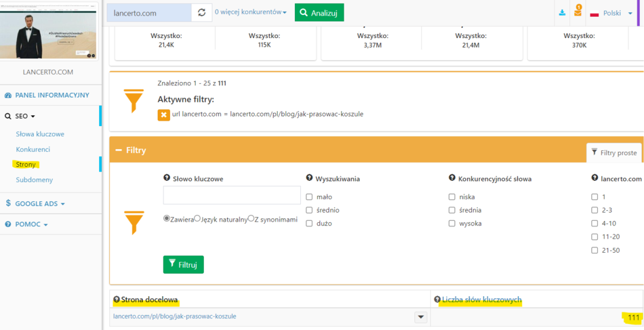Open the Polski language dropdown
The image size is (644, 330).
coord(611,13)
